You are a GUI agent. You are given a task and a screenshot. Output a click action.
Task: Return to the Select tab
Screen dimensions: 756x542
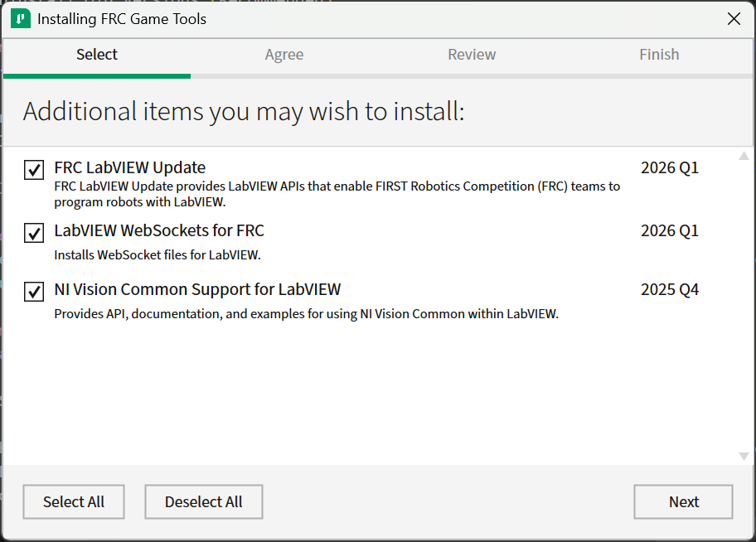(x=96, y=55)
